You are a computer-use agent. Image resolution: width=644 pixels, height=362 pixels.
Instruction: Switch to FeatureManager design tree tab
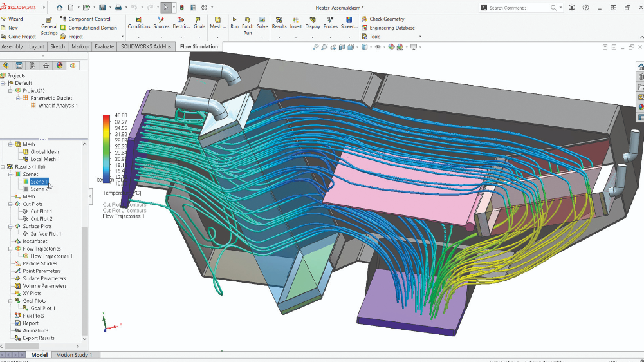click(5, 66)
